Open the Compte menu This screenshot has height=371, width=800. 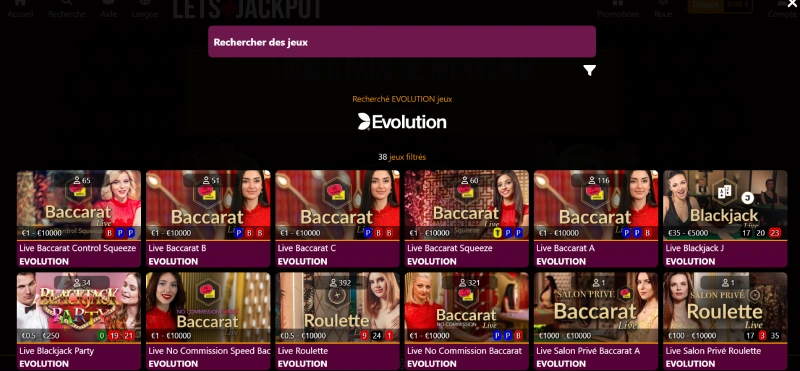tap(783, 9)
